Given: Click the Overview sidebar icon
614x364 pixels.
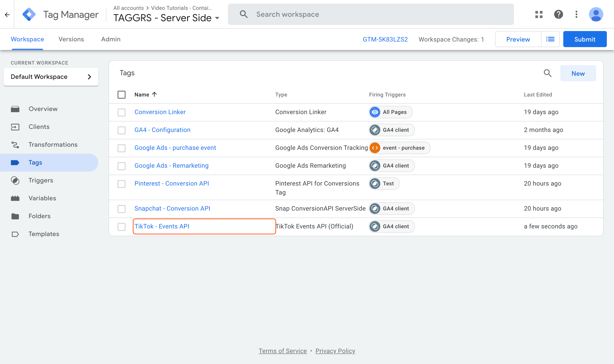Looking at the screenshot, I should (15, 109).
